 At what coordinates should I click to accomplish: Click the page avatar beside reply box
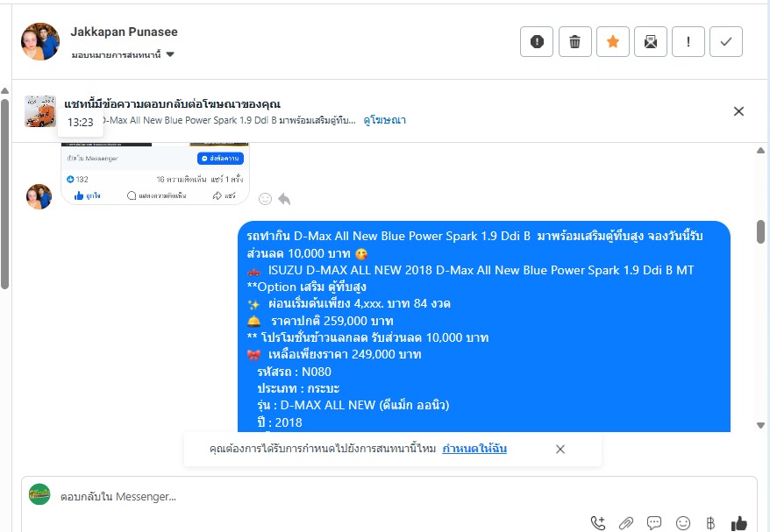coord(39,494)
